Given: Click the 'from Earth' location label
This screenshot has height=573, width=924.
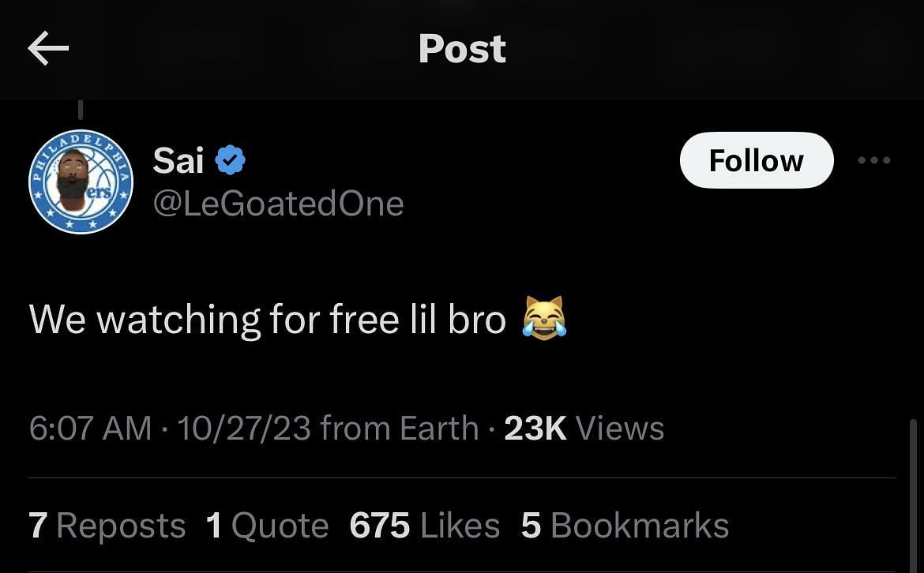Looking at the screenshot, I should coord(400,429).
